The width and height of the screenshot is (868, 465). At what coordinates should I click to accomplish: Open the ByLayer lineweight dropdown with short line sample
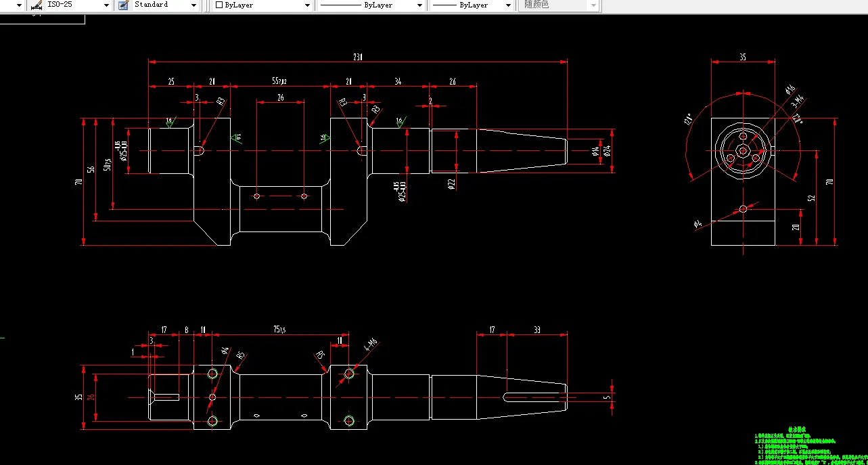coord(509,5)
